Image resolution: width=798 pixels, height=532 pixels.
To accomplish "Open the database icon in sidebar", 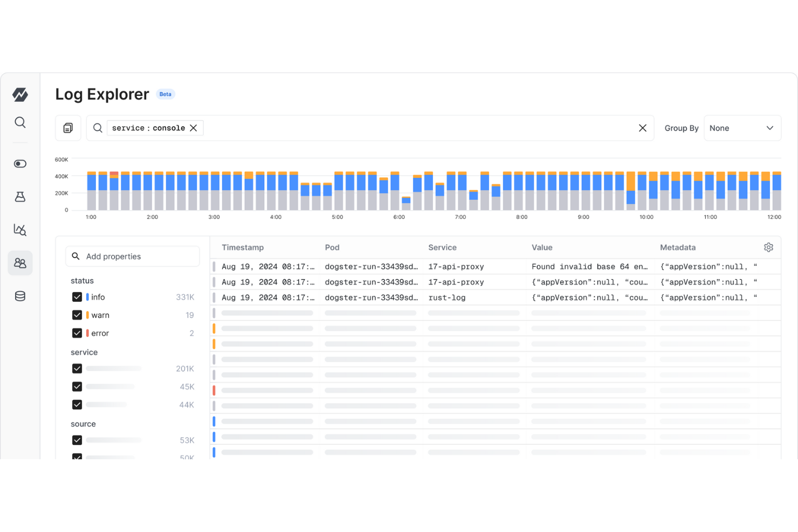I will tap(20, 296).
